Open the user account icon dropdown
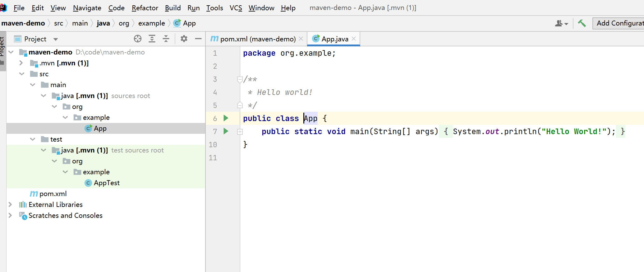 click(561, 23)
